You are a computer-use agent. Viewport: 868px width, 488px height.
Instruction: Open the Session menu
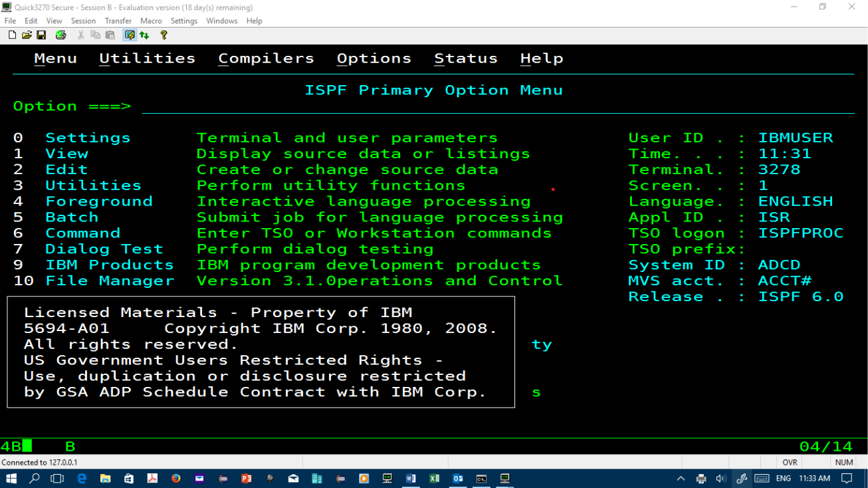point(83,21)
